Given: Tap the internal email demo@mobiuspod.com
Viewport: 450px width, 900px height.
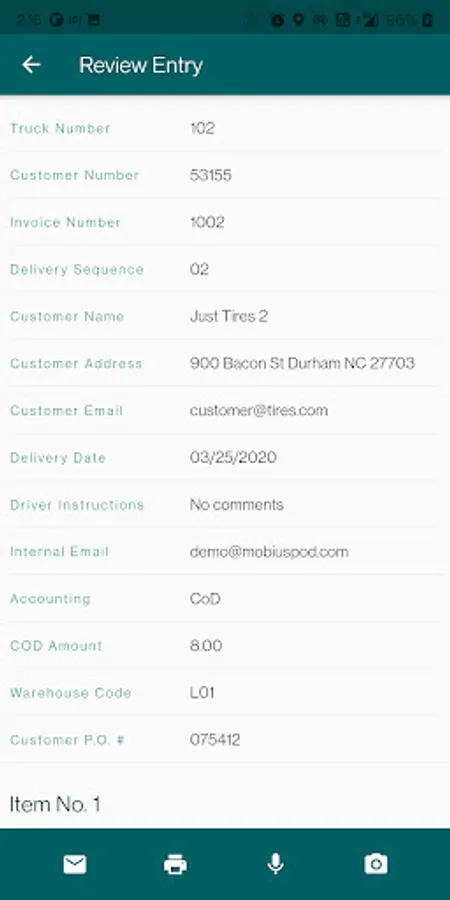Looking at the screenshot, I should point(269,552).
